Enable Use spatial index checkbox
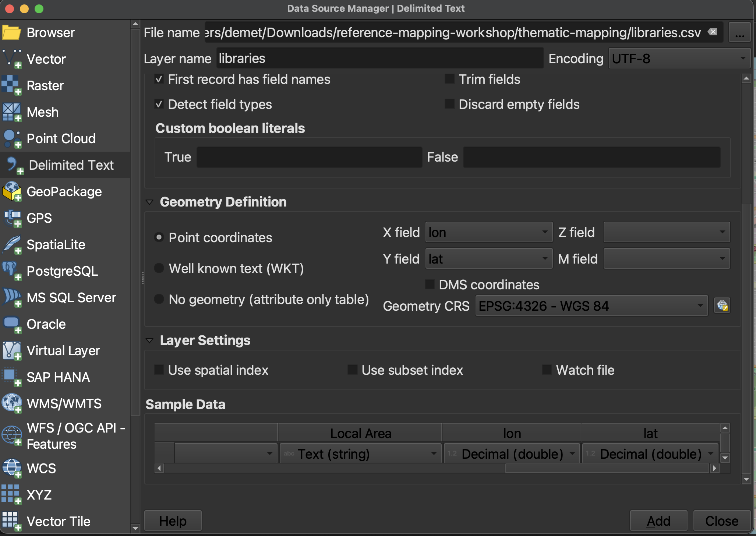 click(159, 370)
